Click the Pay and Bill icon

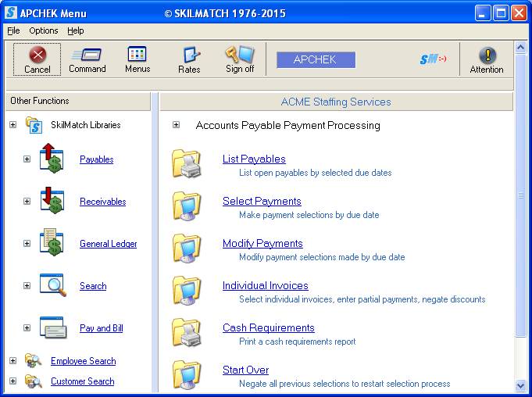tap(53, 327)
